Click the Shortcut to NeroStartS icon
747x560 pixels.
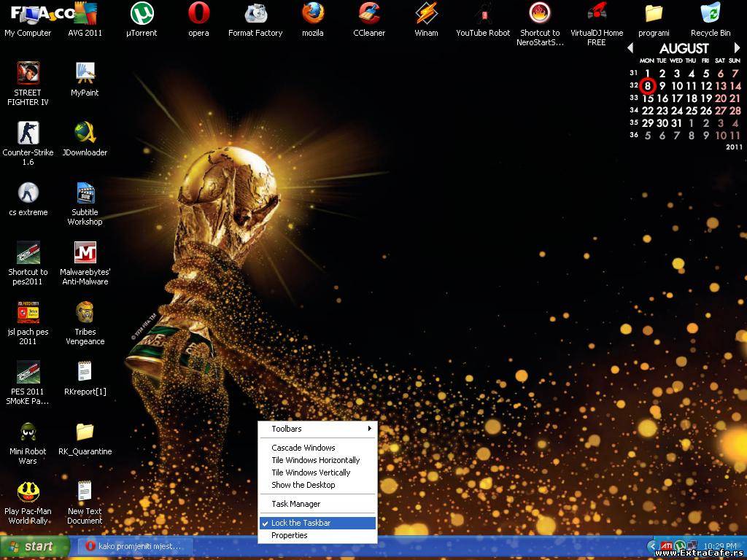click(x=540, y=25)
